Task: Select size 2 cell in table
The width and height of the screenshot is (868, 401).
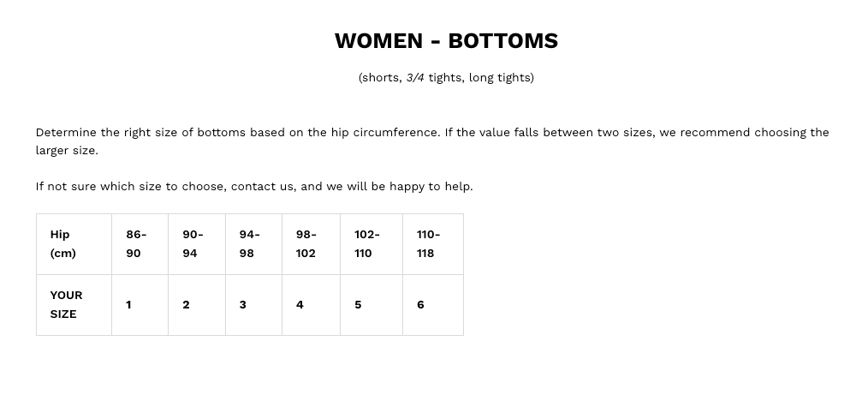Action: 197,305
